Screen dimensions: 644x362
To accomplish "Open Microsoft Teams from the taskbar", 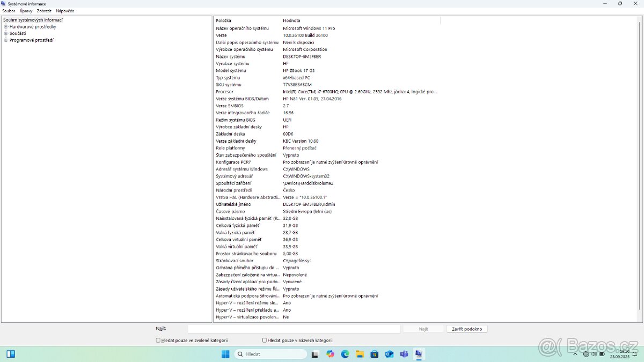I will [404, 354].
